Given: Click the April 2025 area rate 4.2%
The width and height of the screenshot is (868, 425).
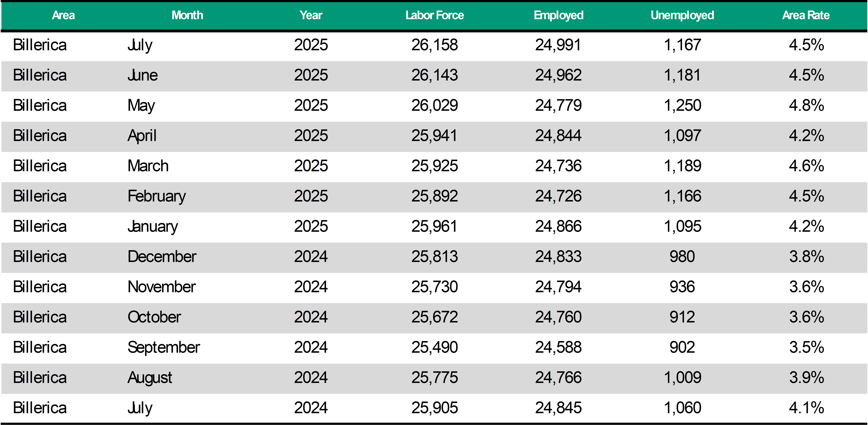Looking at the screenshot, I should pyautogui.click(x=806, y=135).
